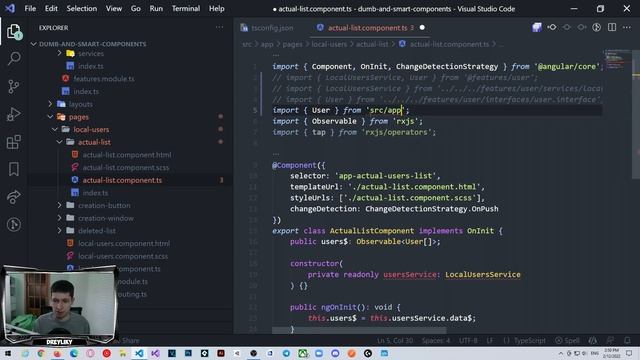640x360 pixels.
Task: Click the editor minimap preview
Action: click(617, 60)
